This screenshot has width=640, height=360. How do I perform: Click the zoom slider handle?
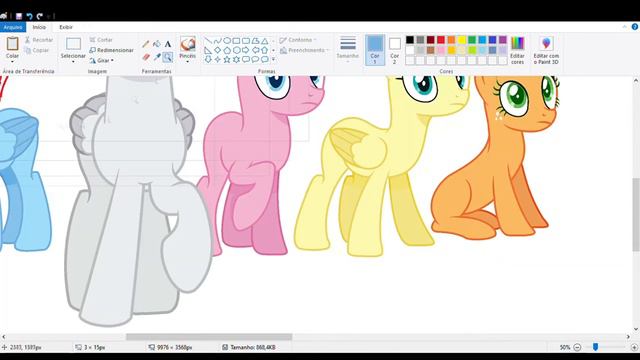click(x=596, y=347)
